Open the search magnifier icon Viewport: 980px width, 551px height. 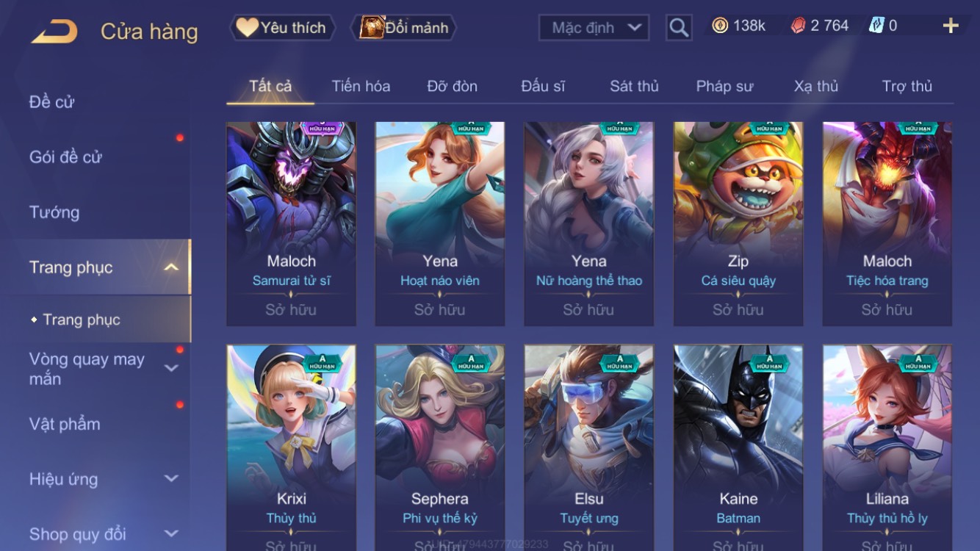[x=679, y=28]
